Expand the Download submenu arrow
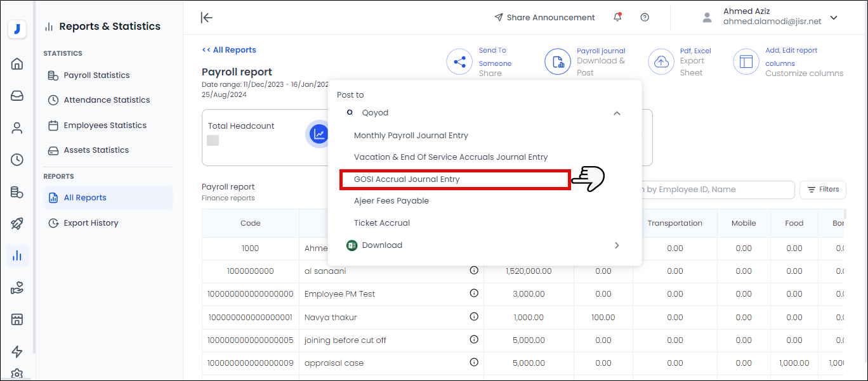Viewport: 868px width, 381px height. coord(617,245)
